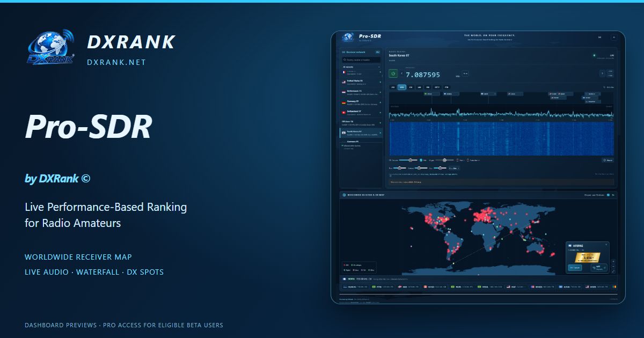The image size is (644, 338).
Task: Click the arrow just left of 7.087595
Action: coord(401,74)
